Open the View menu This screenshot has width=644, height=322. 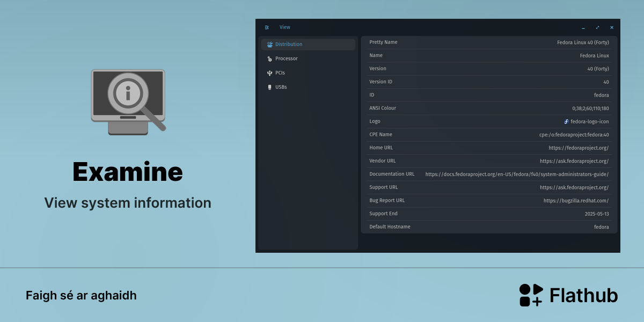pos(285,27)
